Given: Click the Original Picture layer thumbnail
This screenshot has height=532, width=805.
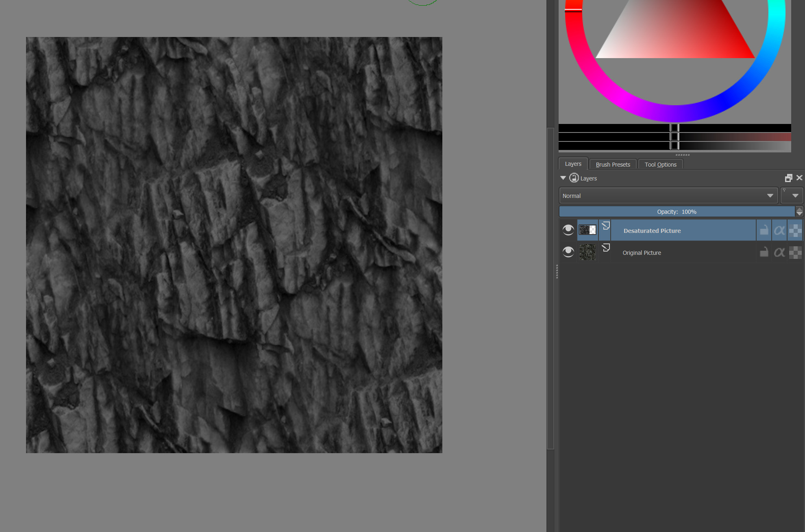Looking at the screenshot, I should [587, 252].
